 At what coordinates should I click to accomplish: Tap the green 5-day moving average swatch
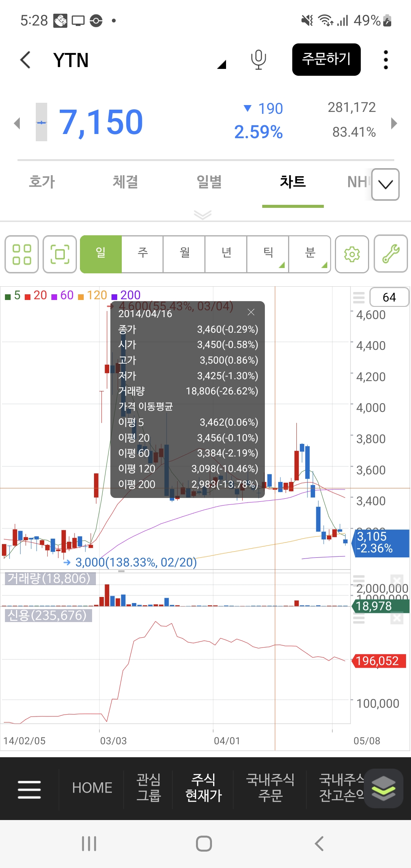coord(8,297)
